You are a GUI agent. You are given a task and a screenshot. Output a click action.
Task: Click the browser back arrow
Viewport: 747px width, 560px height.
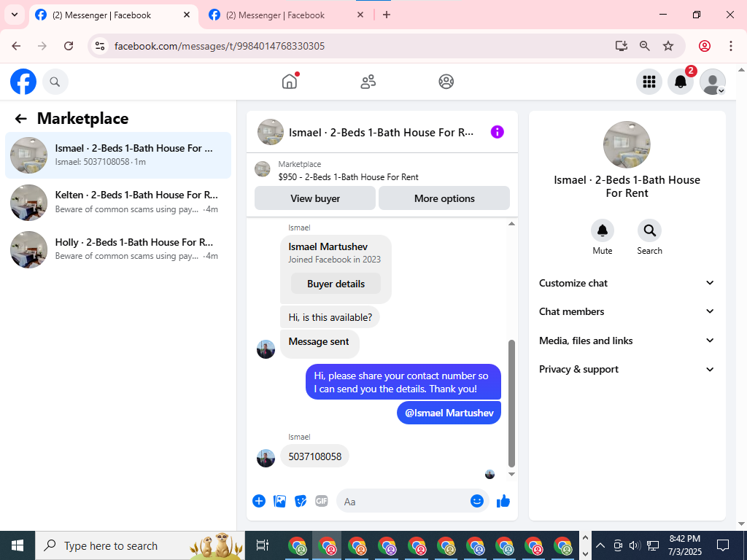[x=16, y=46]
